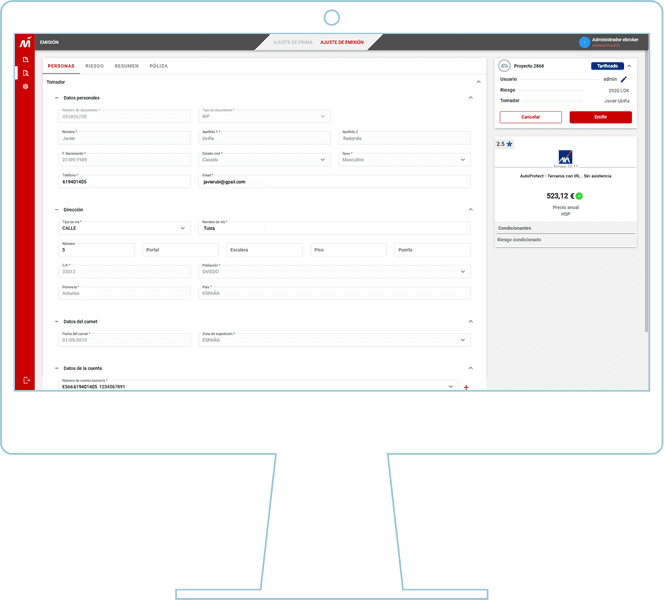Click the Portal input field

tap(180, 249)
